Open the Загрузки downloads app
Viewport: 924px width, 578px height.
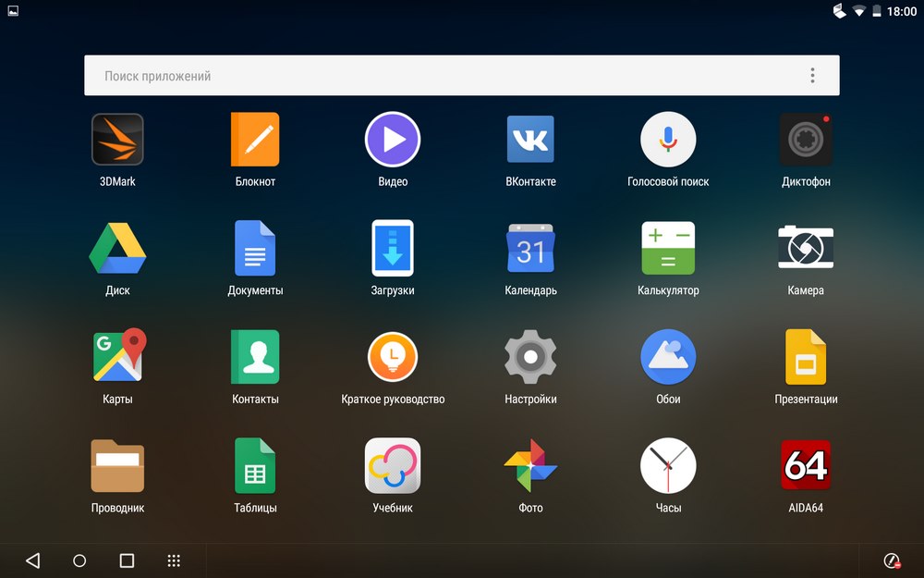393,248
